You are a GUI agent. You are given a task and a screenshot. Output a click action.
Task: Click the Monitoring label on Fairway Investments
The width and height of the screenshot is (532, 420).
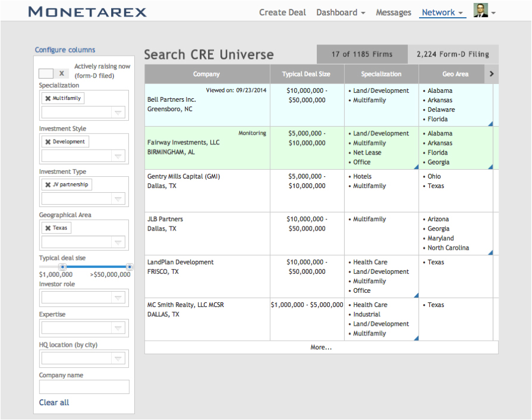click(252, 133)
